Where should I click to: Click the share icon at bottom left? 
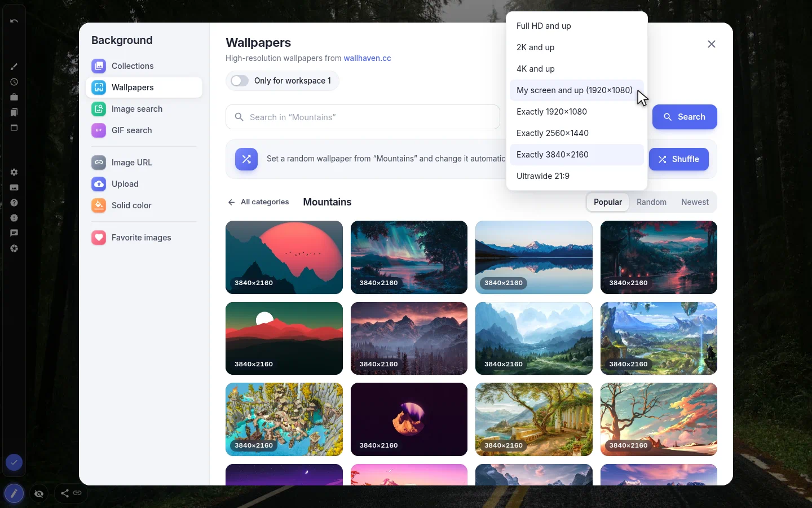[65, 493]
